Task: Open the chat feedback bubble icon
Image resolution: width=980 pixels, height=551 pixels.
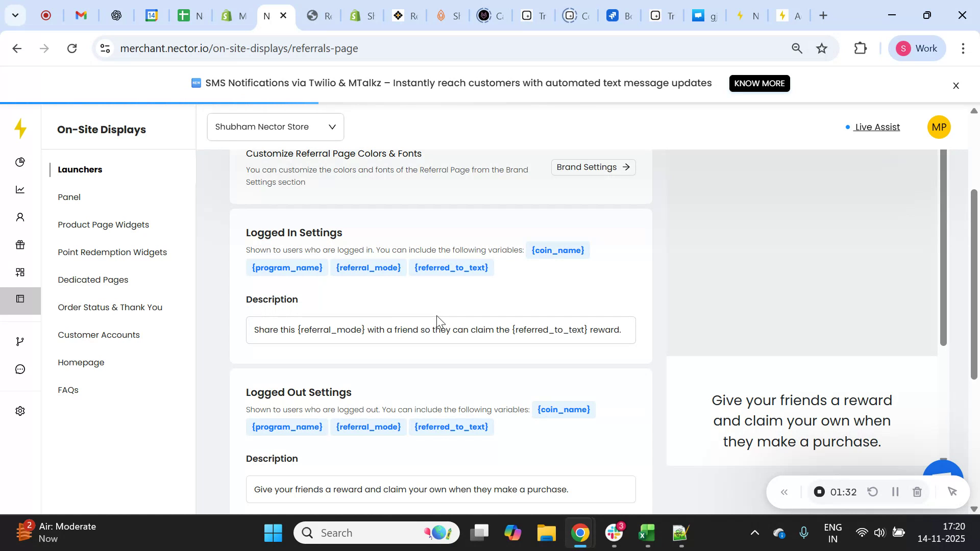Action: (20, 369)
